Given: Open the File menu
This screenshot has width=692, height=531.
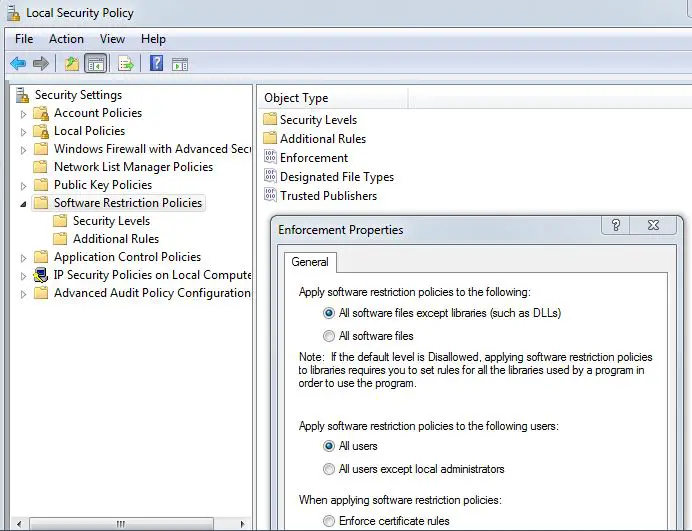Looking at the screenshot, I should 24,39.
